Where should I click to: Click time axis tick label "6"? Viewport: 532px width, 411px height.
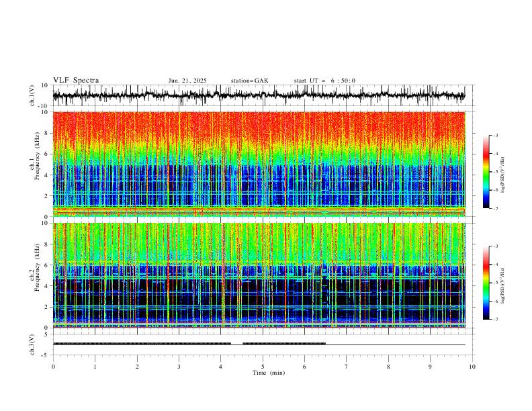(x=304, y=367)
